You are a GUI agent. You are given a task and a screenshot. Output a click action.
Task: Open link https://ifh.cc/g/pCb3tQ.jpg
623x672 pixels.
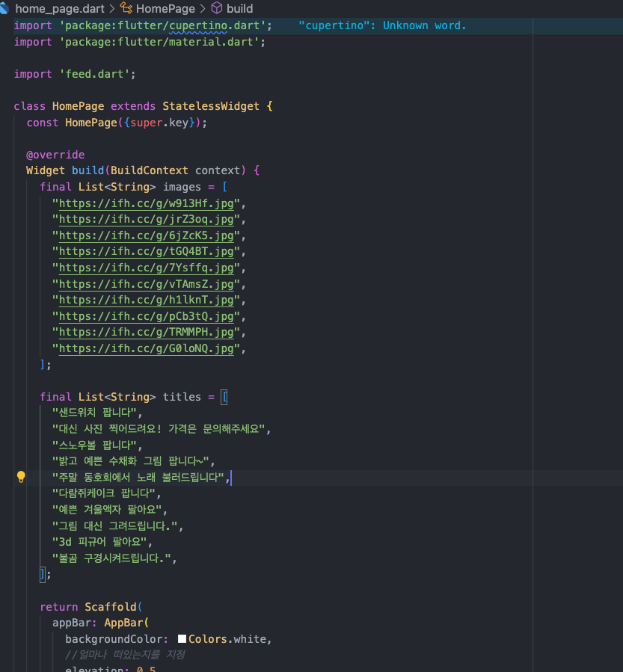point(146,316)
